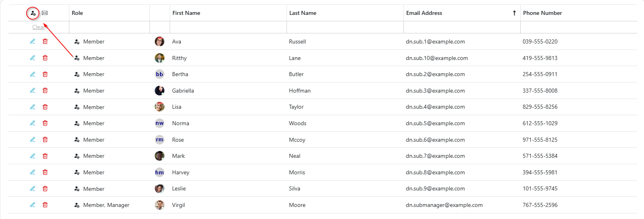644x219 pixels.
Task: Sort by the Last Name column header
Action: pos(303,13)
